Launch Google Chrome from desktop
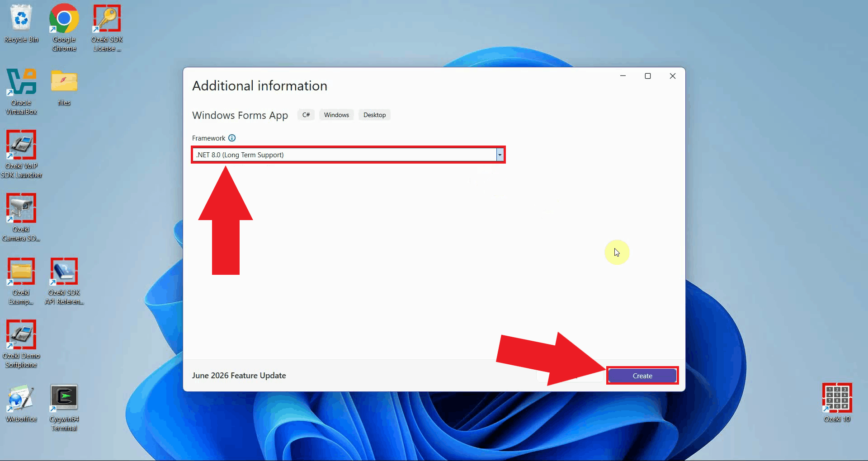 64,27
